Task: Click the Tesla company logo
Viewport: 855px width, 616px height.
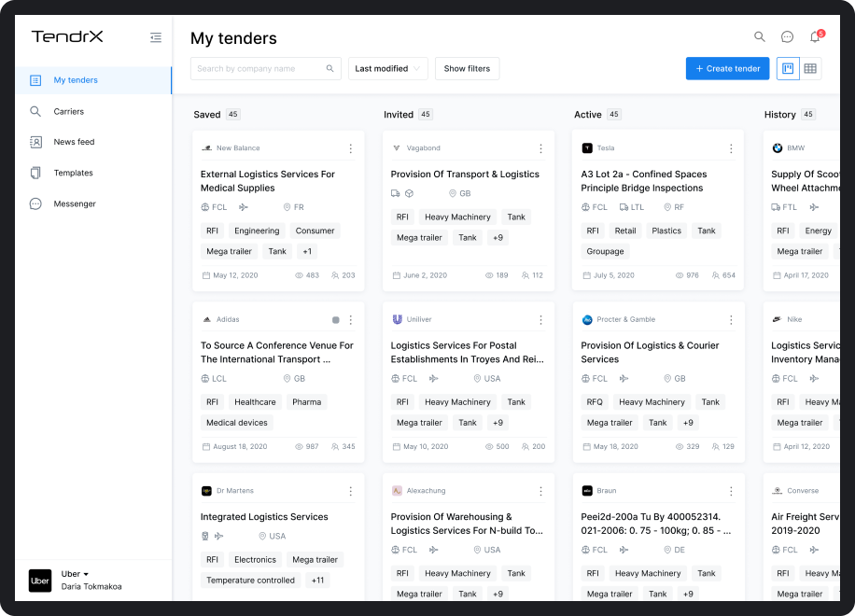Action: [x=587, y=147]
